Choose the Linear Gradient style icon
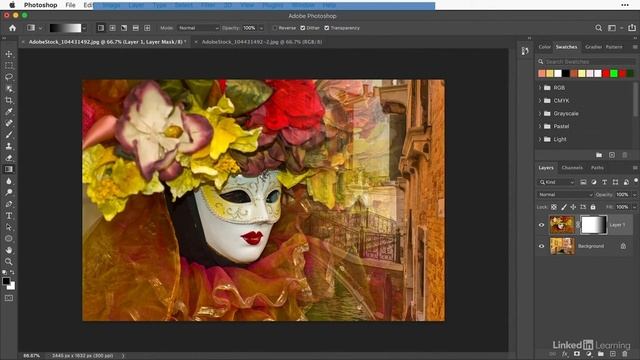Image resolution: width=640 pixels, height=360 pixels. [x=100, y=28]
